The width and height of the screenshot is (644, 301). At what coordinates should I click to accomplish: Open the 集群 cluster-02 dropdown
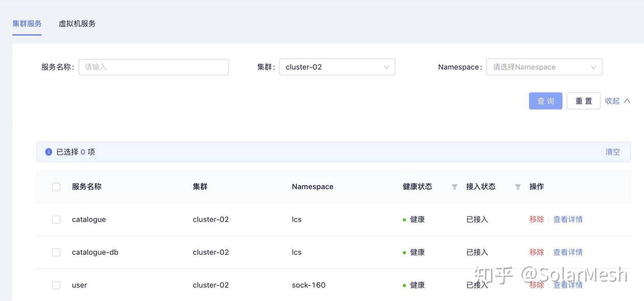[x=337, y=67]
